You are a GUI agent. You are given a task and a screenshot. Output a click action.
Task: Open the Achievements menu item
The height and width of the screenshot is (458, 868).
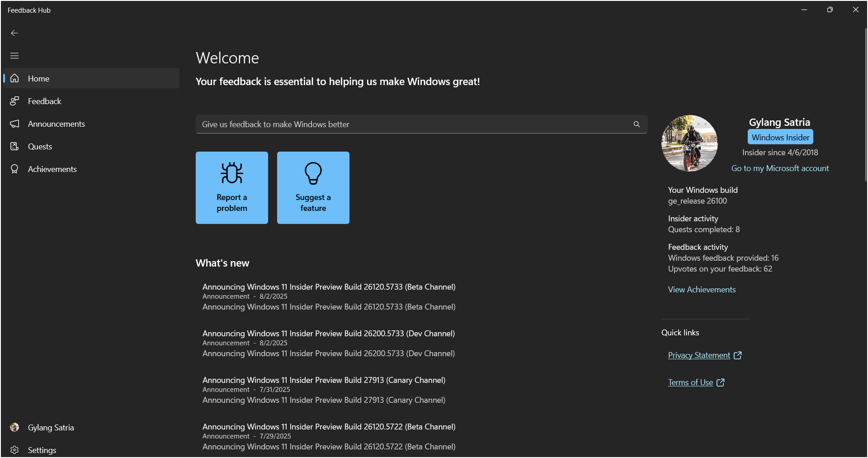pos(91,169)
